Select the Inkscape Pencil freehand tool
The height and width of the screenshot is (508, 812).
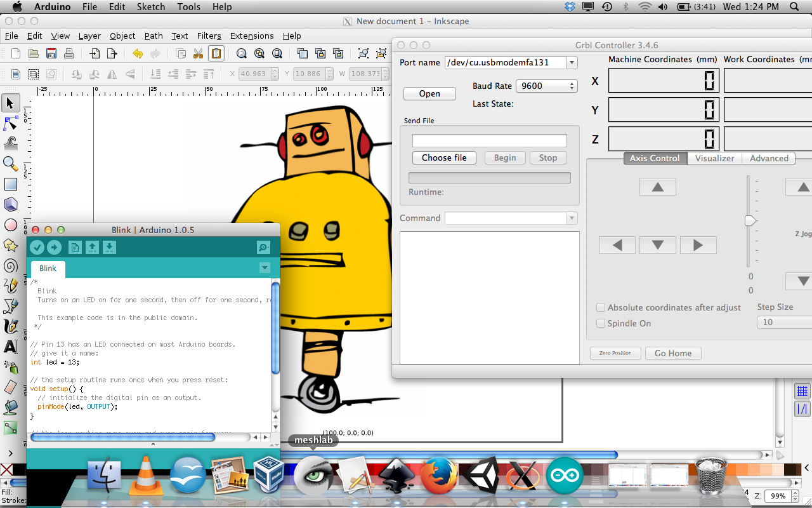[x=11, y=286]
